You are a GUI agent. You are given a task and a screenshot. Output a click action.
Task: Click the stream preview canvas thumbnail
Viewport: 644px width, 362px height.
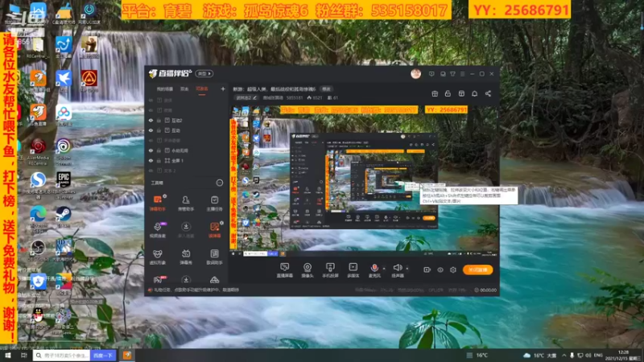click(x=364, y=181)
